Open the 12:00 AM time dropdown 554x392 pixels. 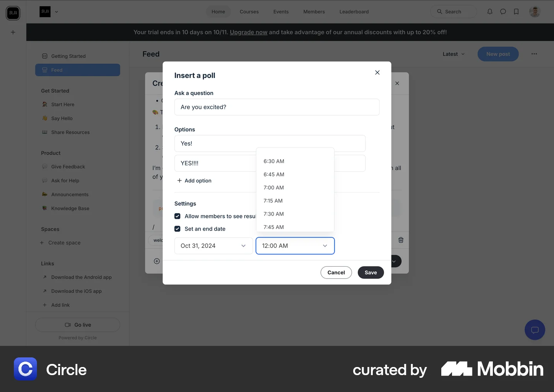[295, 246]
